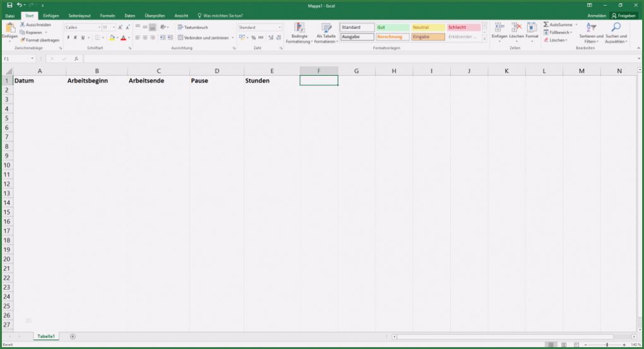The height and width of the screenshot is (349, 644).
Task: Apply percent number format
Action: (x=253, y=37)
